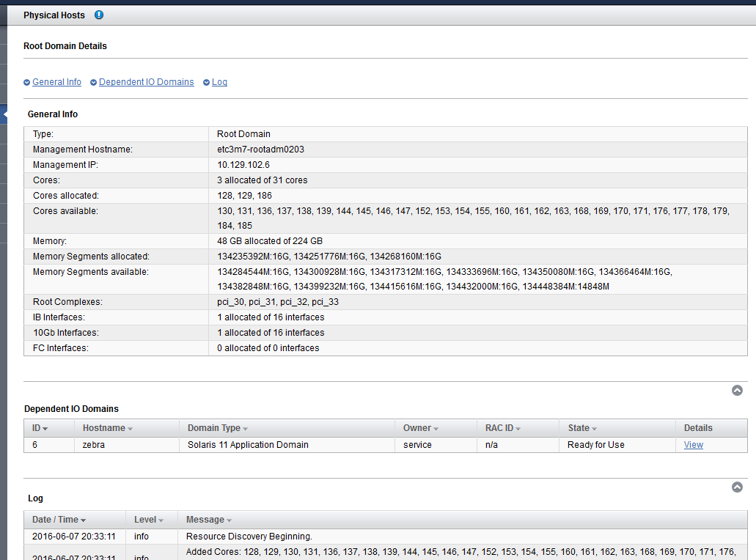Screen dimensions: 756x560
Task: Select Management IP value 10.129.102.6
Action: [243, 165]
